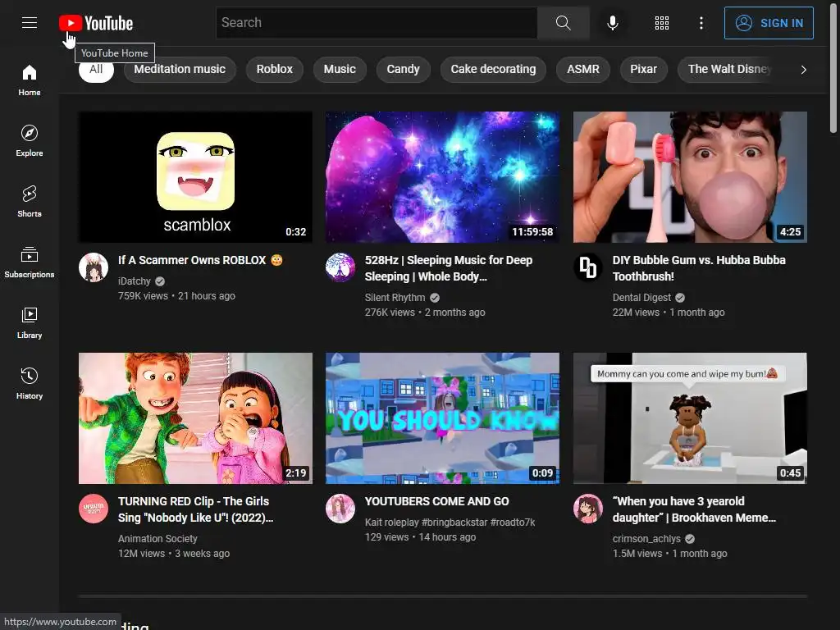Select the Pixar chip
This screenshot has width=840, height=630.
click(x=643, y=70)
